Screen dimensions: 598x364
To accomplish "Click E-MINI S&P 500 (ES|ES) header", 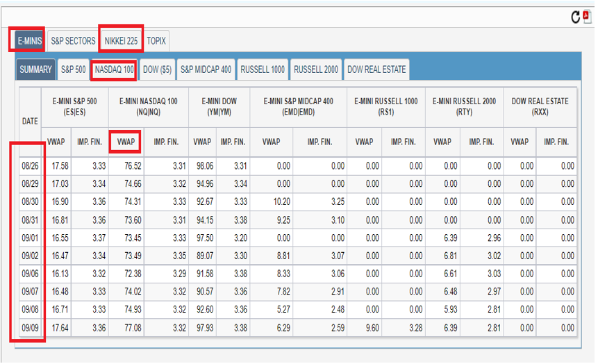I will pyautogui.click(x=75, y=107).
